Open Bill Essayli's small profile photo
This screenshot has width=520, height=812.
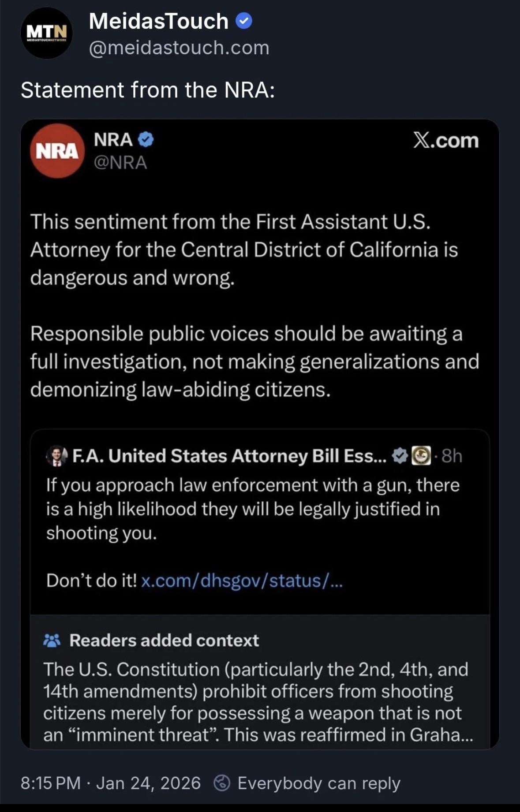pyautogui.click(x=56, y=456)
